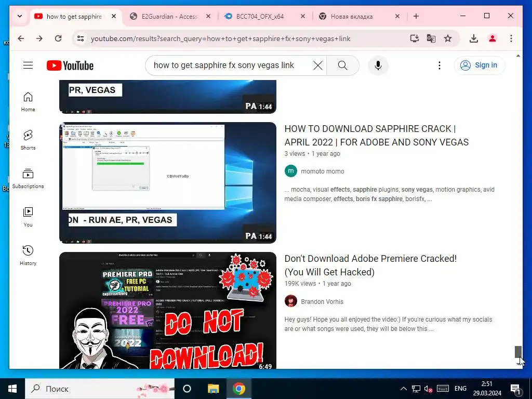The width and height of the screenshot is (532, 399).
Task: Open YouTube settings three-dot menu
Action: click(x=440, y=65)
